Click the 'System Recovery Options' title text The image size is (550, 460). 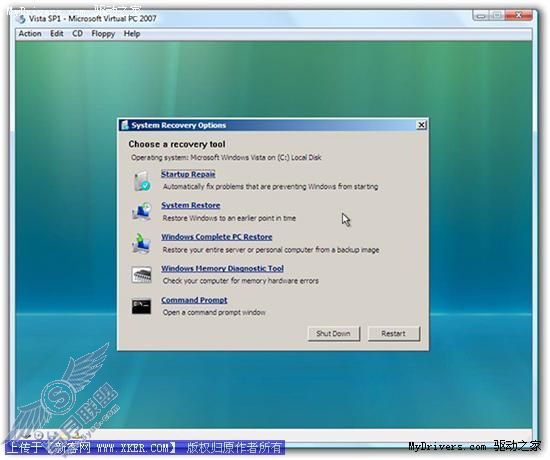coord(179,125)
